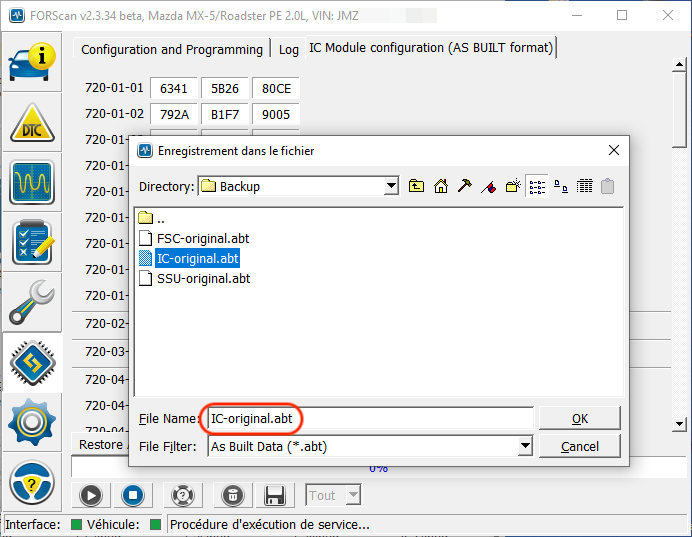This screenshot has height=537, width=692.
Task: Select IC-original.abt file
Action: point(189,259)
